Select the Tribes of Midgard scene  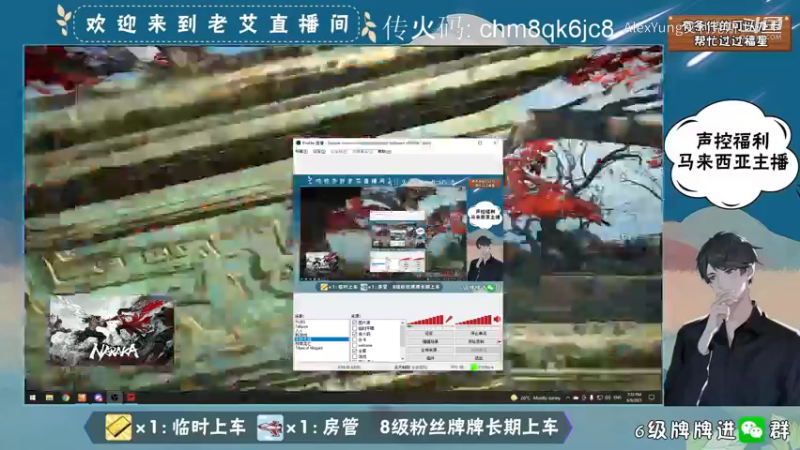309,347
